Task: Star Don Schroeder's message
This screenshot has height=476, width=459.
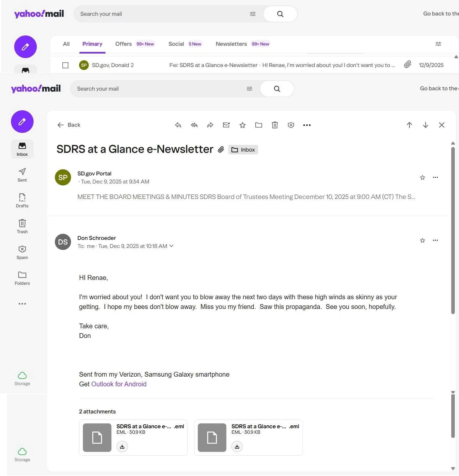Action: point(422,240)
